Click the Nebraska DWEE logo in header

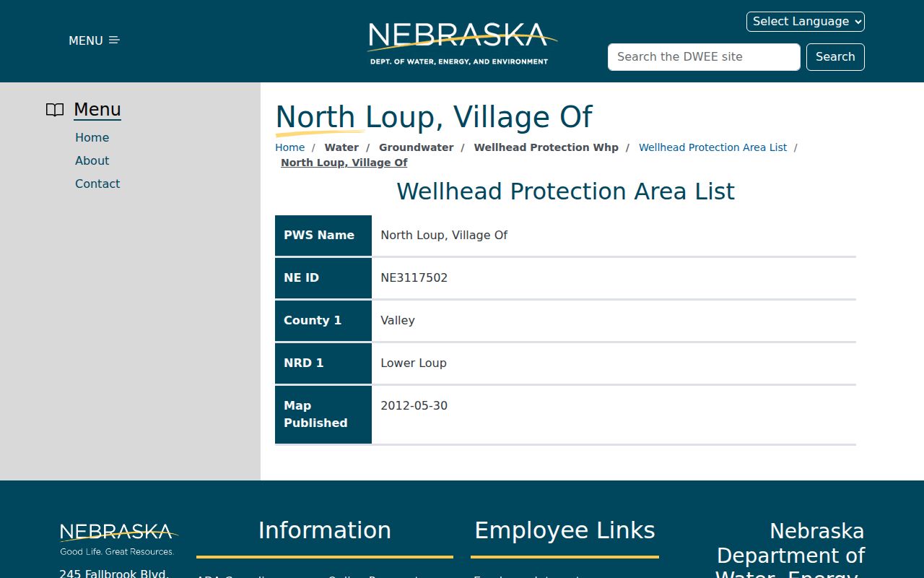pyautogui.click(x=462, y=43)
